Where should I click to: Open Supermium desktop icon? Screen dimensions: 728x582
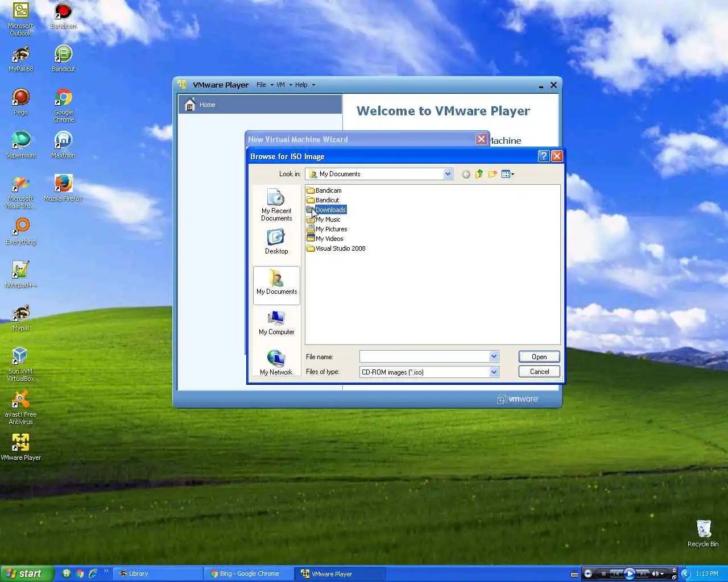pos(21,145)
